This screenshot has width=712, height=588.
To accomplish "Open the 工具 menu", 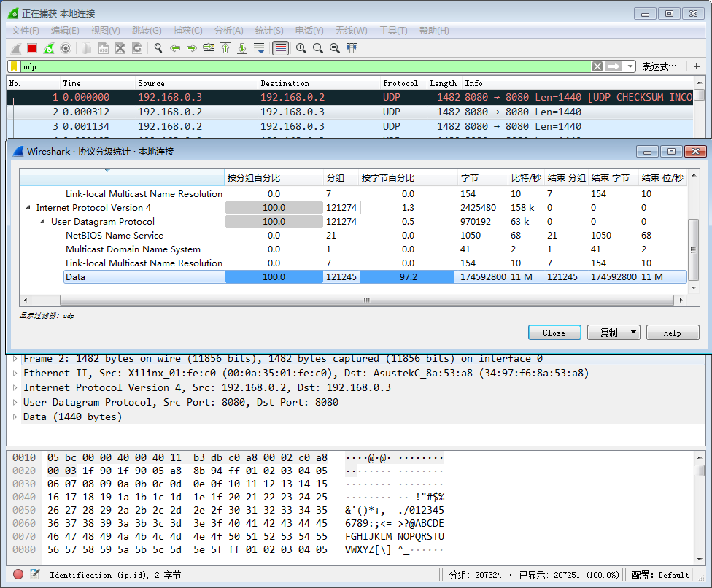I will [x=393, y=31].
